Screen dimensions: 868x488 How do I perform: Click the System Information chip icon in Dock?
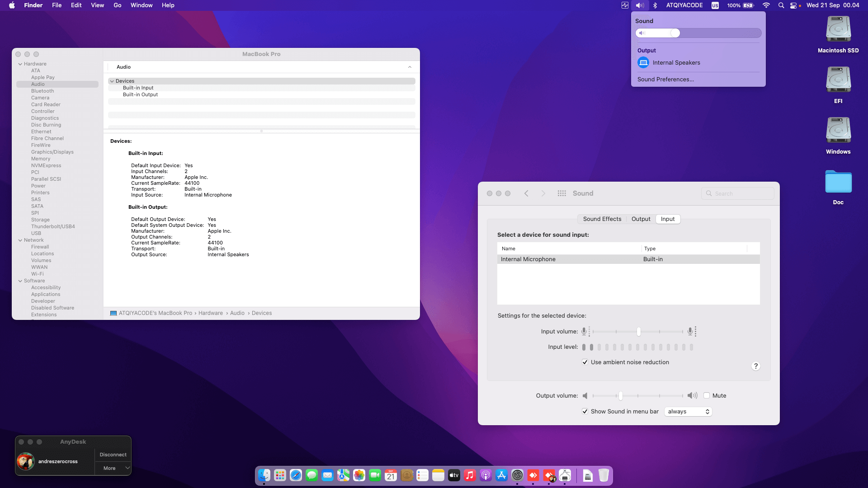pyautogui.click(x=565, y=475)
